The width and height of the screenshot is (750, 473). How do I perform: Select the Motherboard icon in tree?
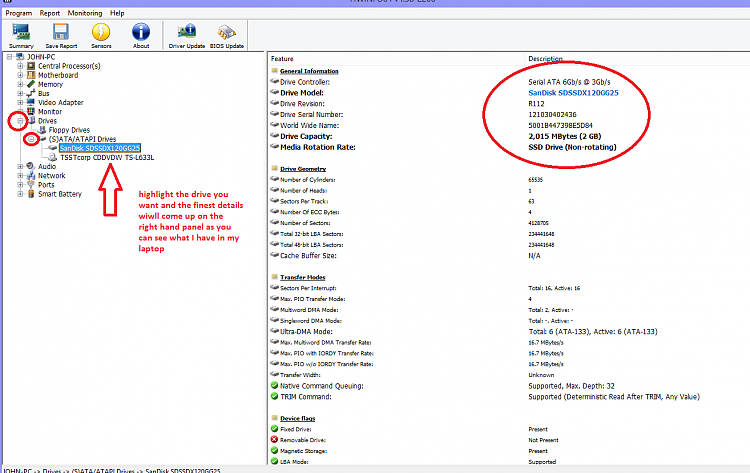(x=31, y=75)
